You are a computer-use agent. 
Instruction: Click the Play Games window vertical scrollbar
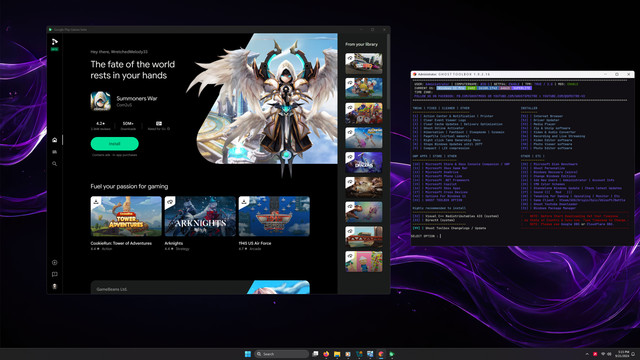pyautogui.click(x=388, y=71)
